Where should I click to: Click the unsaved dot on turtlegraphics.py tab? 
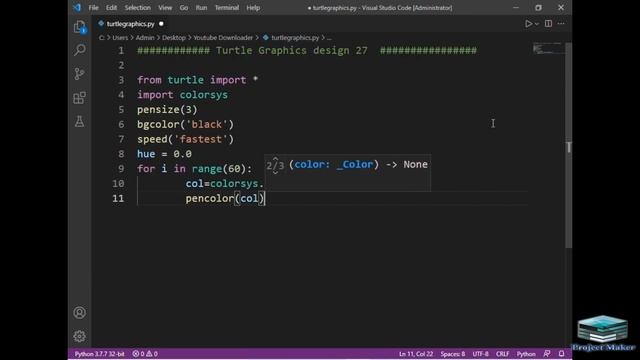161,24
